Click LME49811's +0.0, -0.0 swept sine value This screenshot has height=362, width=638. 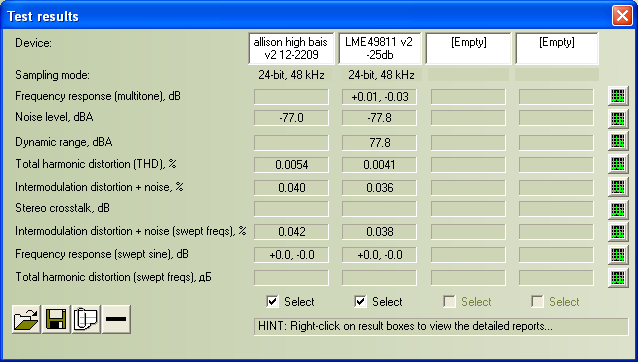point(379,255)
